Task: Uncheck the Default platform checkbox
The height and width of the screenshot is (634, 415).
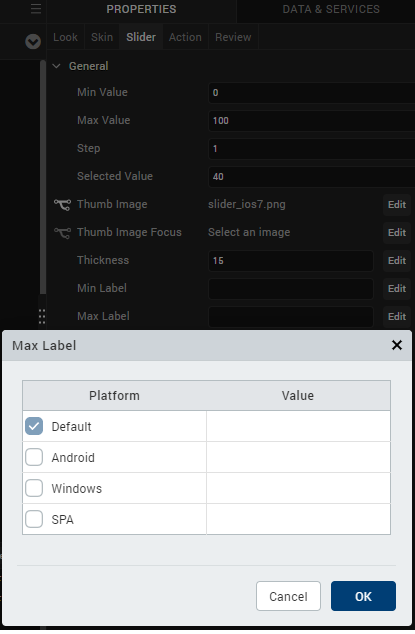Action: click(34, 426)
